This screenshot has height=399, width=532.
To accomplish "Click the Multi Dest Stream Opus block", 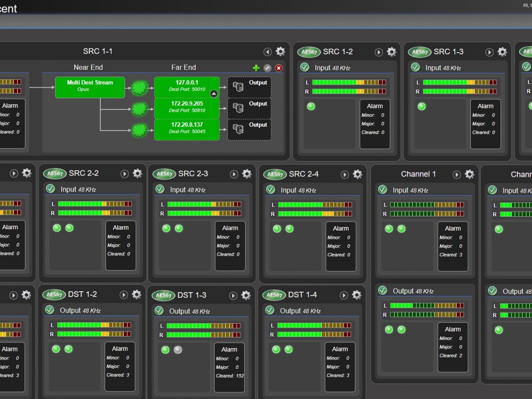I will click(x=90, y=87).
